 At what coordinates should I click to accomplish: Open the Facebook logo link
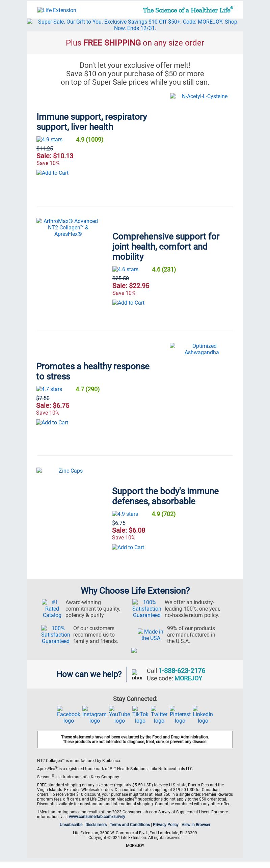(x=69, y=715)
